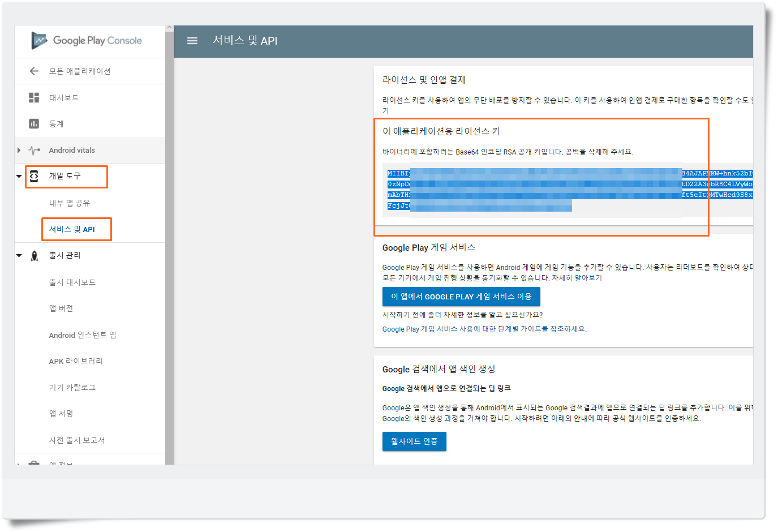Select 개발 도구 in the sidebar
Viewport: 778px width, 532px height.
click(x=65, y=176)
